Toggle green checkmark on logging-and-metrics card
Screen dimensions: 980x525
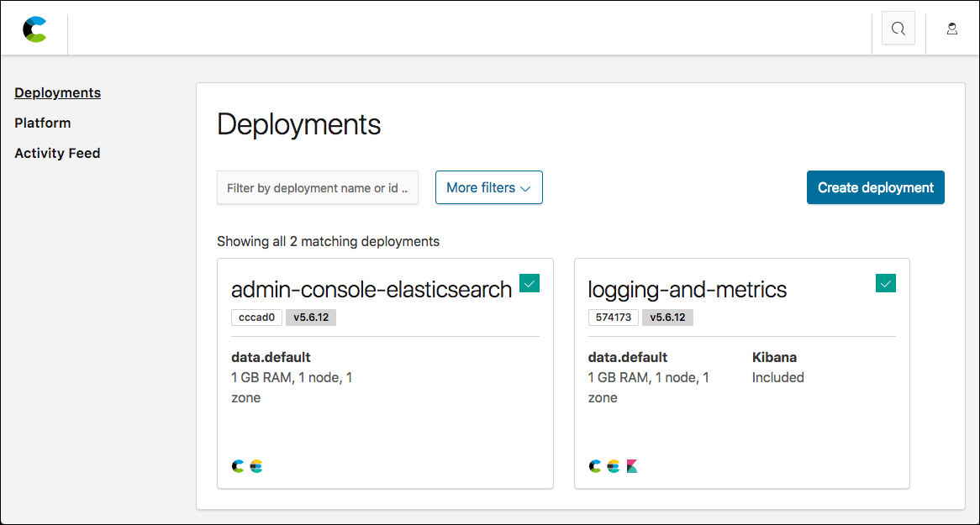(x=886, y=283)
